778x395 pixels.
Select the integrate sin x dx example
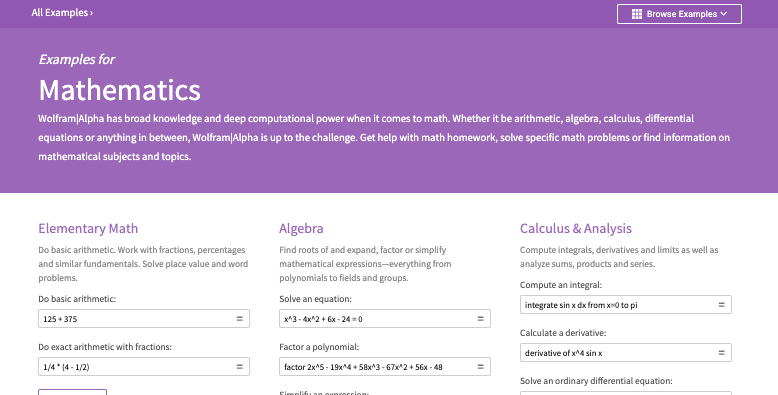[581, 305]
